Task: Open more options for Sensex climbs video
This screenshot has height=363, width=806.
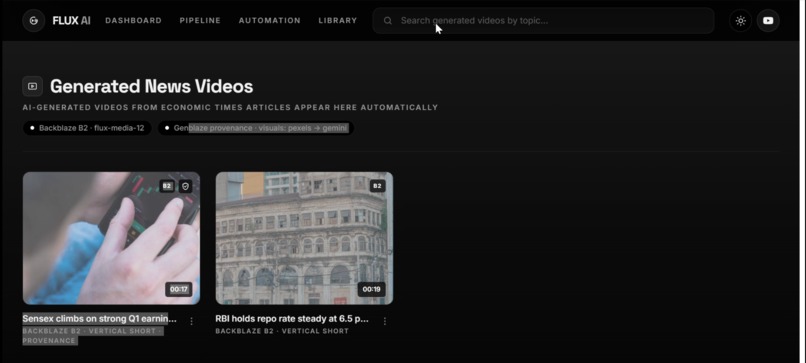Action: click(192, 321)
